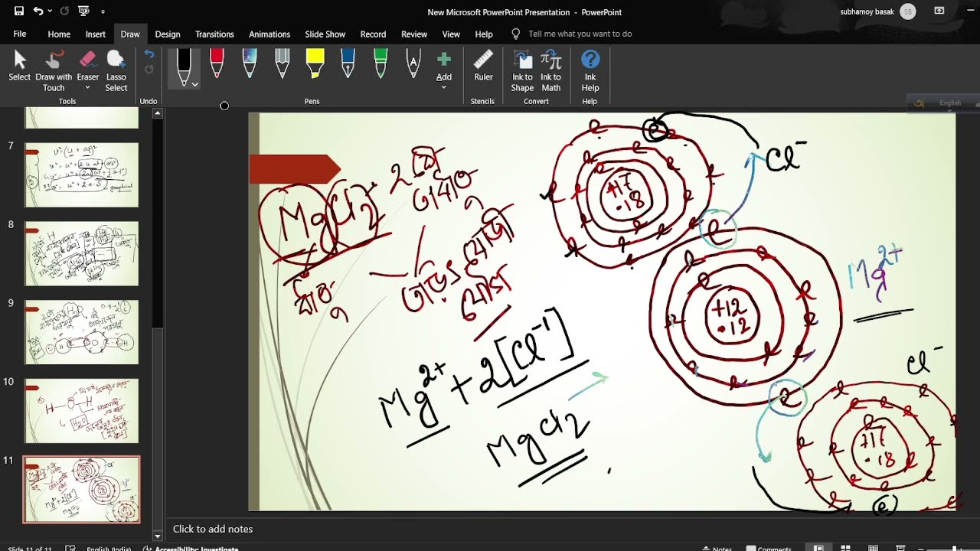Image resolution: width=980 pixels, height=551 pixels.
Task: Click Ink to Shape
Action: 522,70
